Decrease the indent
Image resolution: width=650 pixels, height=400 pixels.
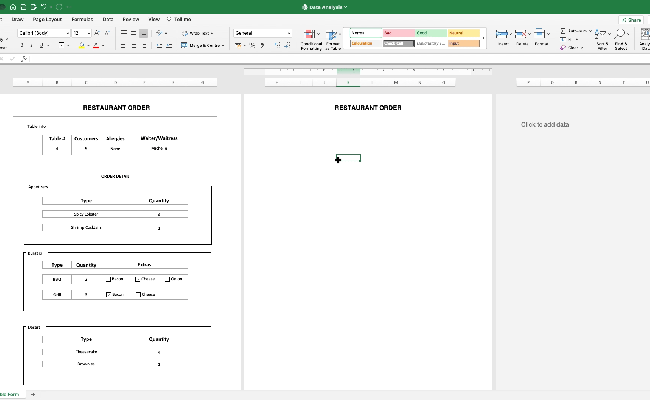click(x=159, y=46)
